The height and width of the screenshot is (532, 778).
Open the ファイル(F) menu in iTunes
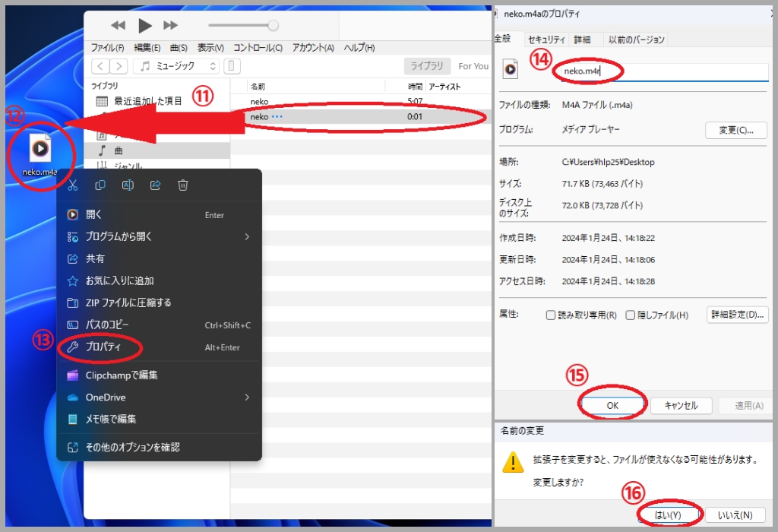107,48
